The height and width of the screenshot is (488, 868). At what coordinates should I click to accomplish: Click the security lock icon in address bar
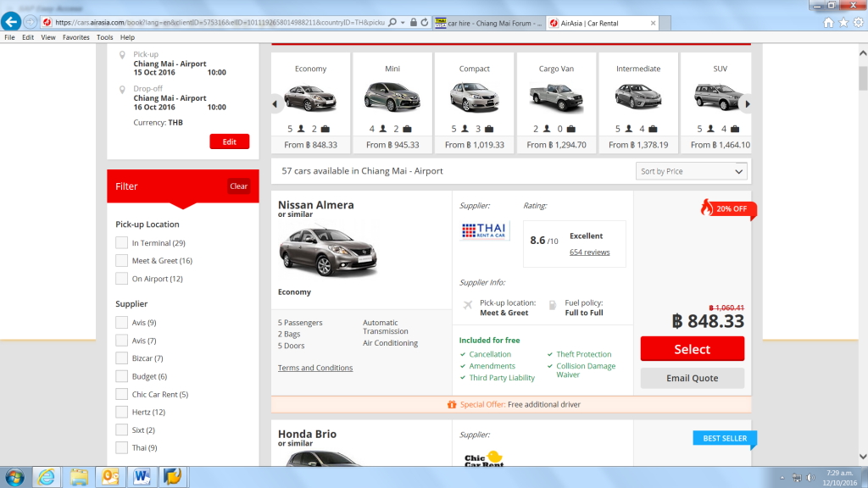tap(414, 23)
